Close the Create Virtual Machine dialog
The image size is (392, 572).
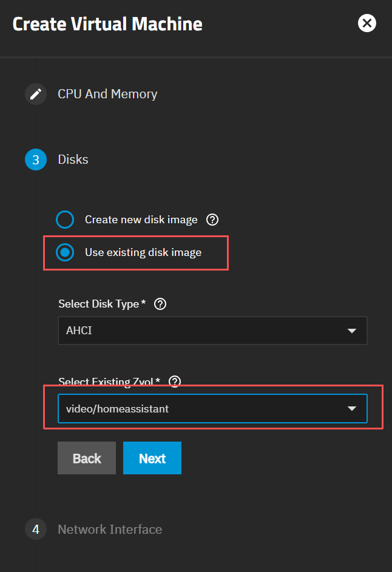tap(367, 24)
